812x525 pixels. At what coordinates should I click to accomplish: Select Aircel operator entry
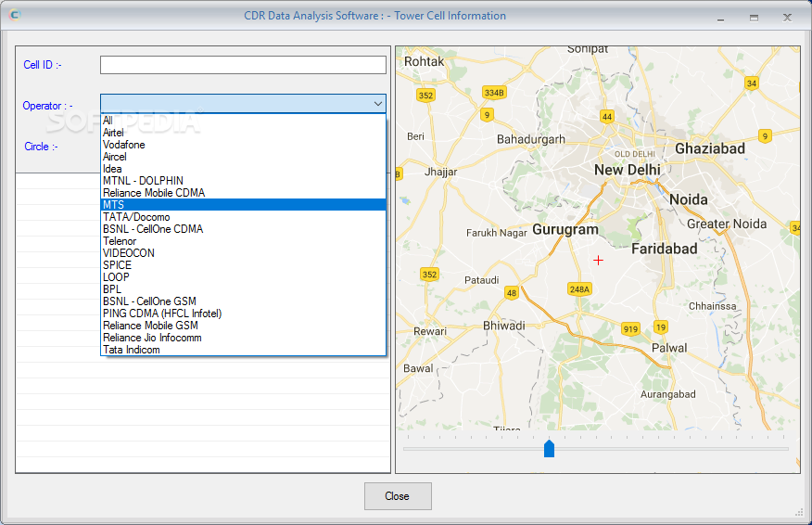[243, 157]
